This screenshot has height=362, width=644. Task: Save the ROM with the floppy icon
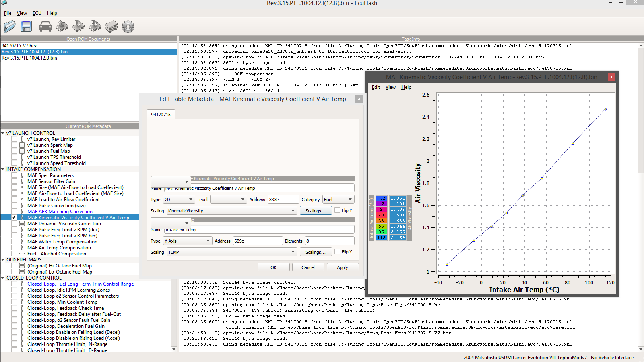point(26,27)
